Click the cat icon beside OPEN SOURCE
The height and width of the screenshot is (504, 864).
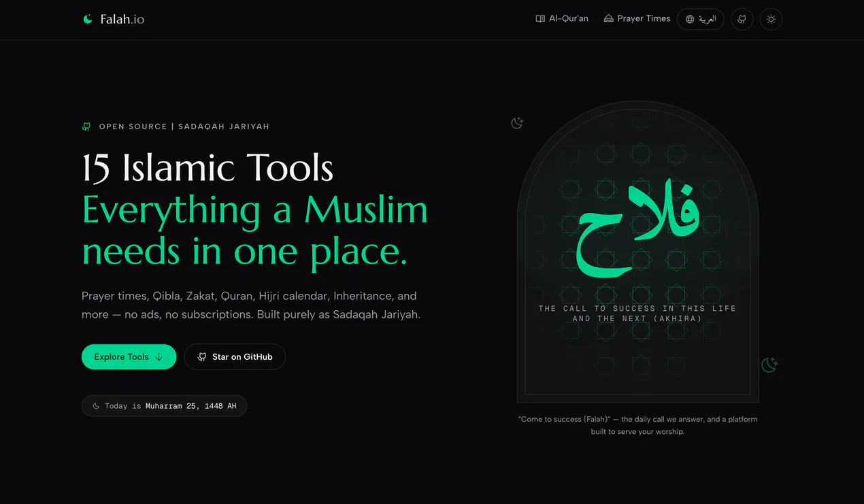tap(86, 127)
